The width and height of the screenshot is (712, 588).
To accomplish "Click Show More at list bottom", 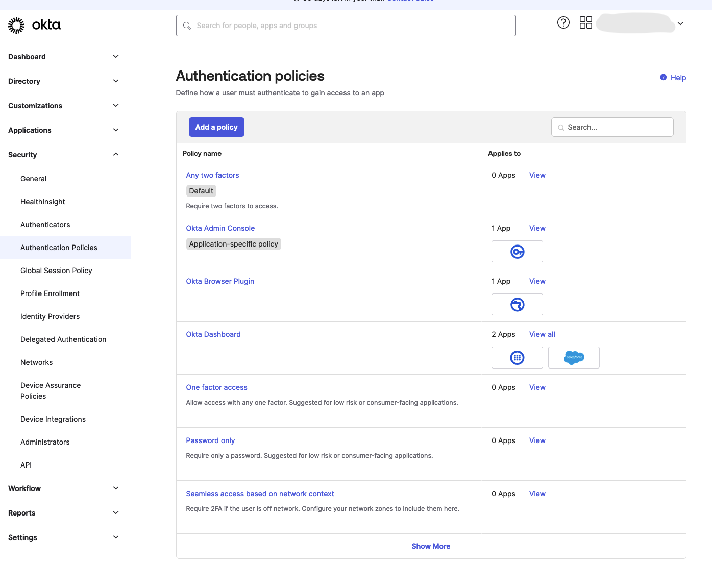I will tap(431, 546).
